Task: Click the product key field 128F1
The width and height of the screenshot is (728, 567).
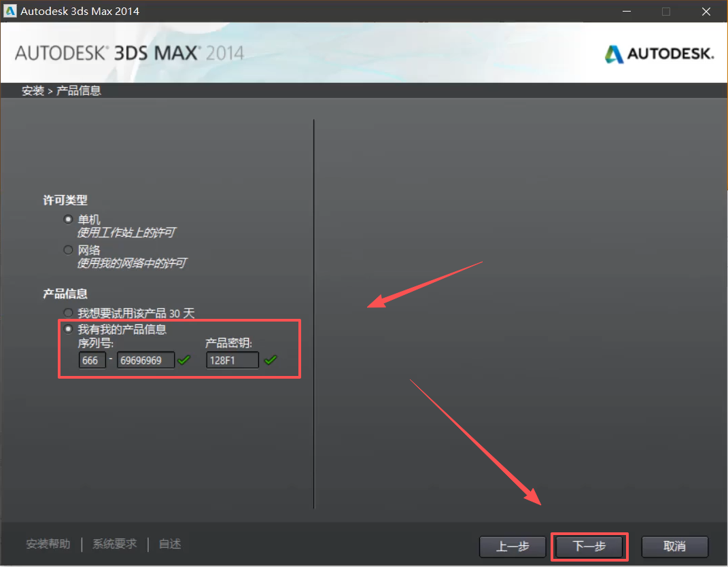Action: 232,360
